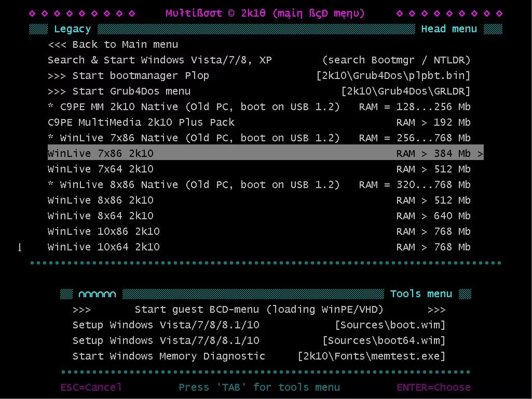532x399 pixels.
Task: Click the down arrow scroll indicator
Action: [20, 247]
